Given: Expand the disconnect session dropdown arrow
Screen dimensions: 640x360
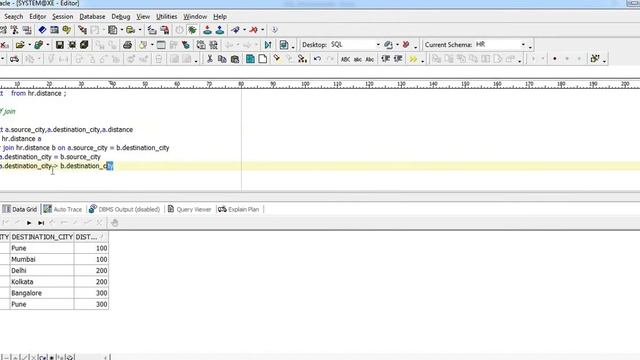Looking at the screenshot, I should tap(262, 30).
